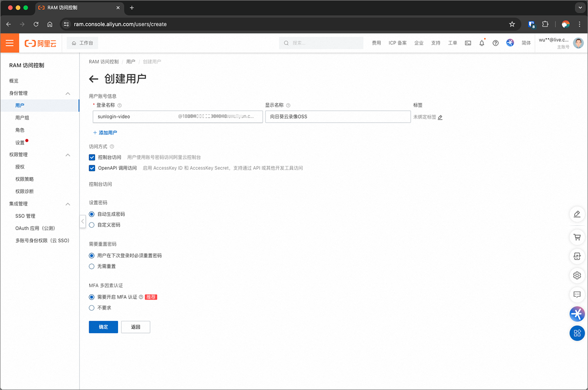Open the hamburger menu in Aliyun header
The width and height of the screenshot is (588, 390).
9,43
